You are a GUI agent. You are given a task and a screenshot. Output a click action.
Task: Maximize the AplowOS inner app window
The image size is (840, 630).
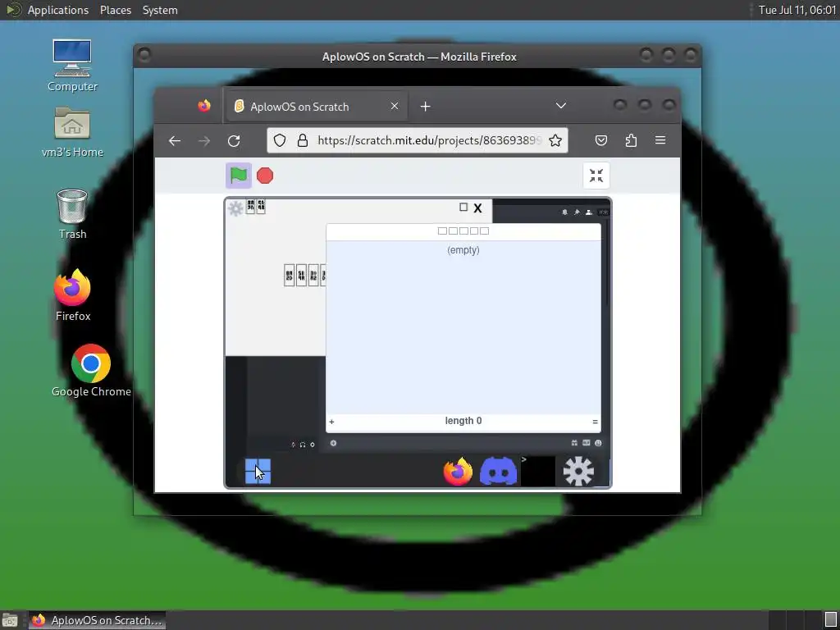(x=463, y=207)
